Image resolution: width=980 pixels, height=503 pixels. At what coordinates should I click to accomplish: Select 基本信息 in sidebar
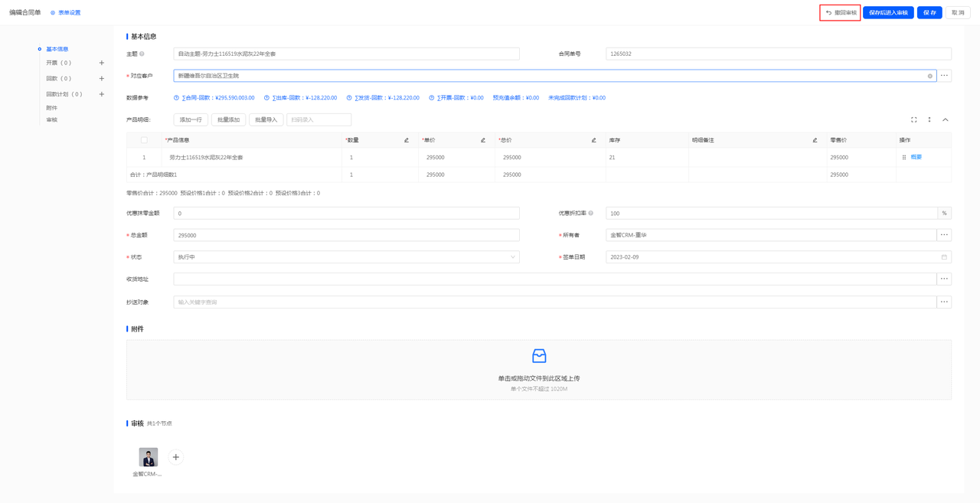pos(57,49)
